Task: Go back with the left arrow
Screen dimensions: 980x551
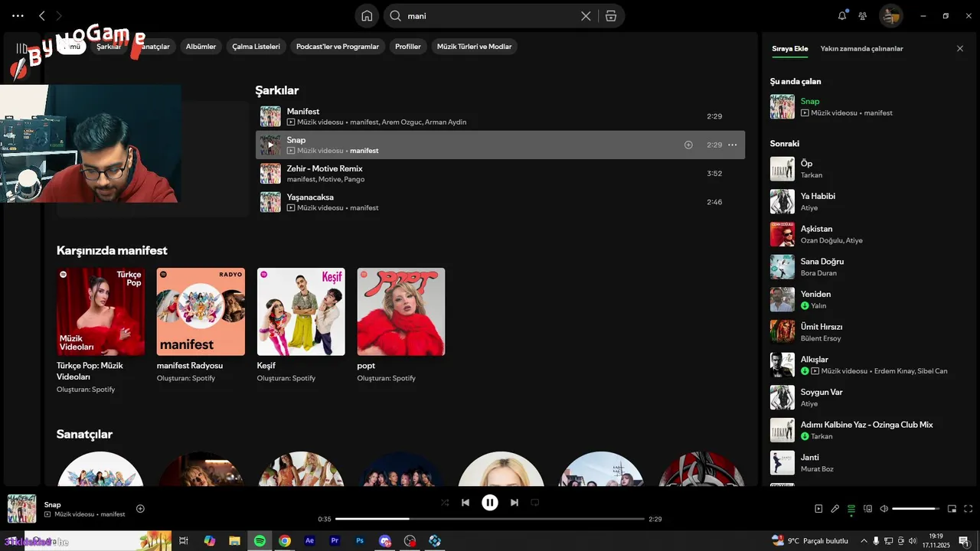Action: pos(42,15)
